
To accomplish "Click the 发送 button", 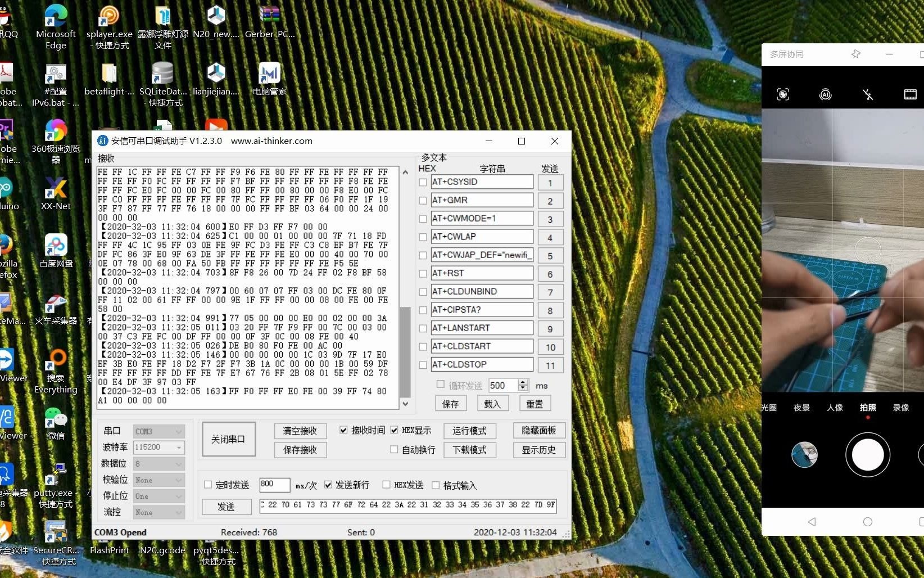I will click(227, 507).
